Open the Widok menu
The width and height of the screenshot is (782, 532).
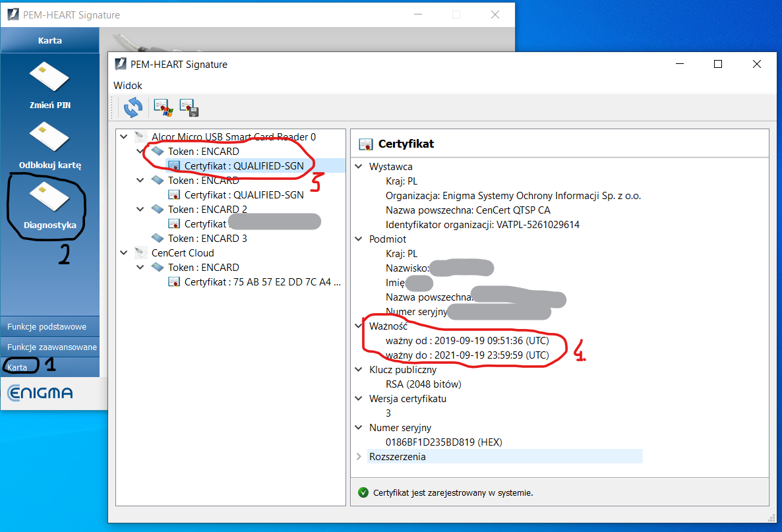coord(128,85)
